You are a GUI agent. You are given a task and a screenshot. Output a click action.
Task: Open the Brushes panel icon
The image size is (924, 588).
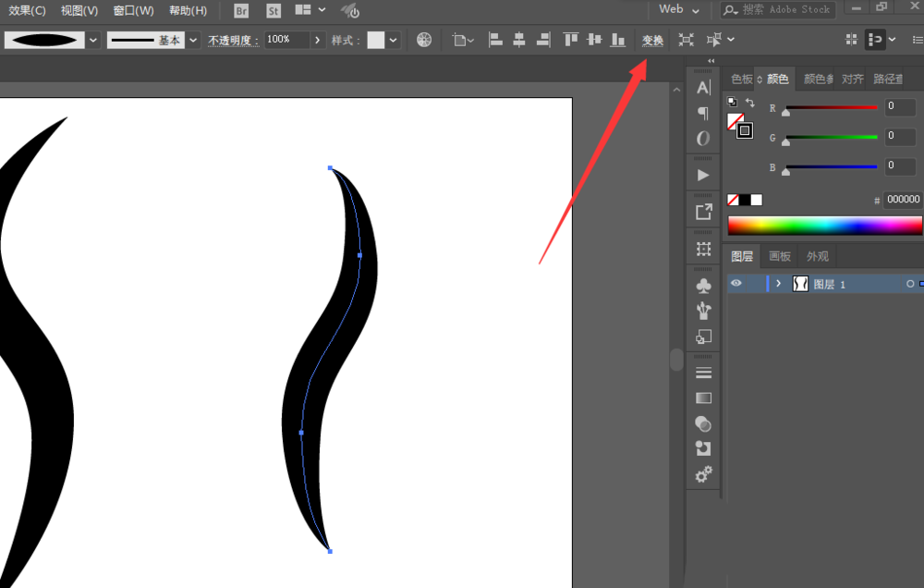click(703, 312)
